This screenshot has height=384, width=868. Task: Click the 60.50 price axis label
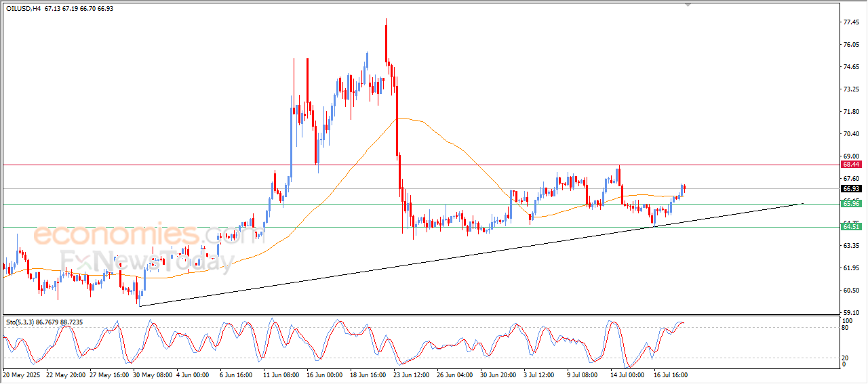[852, 291]
